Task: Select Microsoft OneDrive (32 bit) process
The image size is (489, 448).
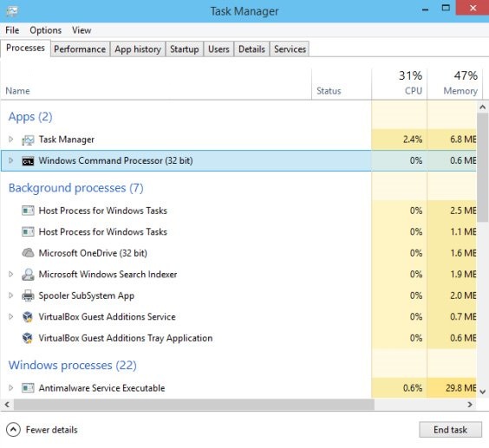Action: pyautogui.click(x=93, y=253)
